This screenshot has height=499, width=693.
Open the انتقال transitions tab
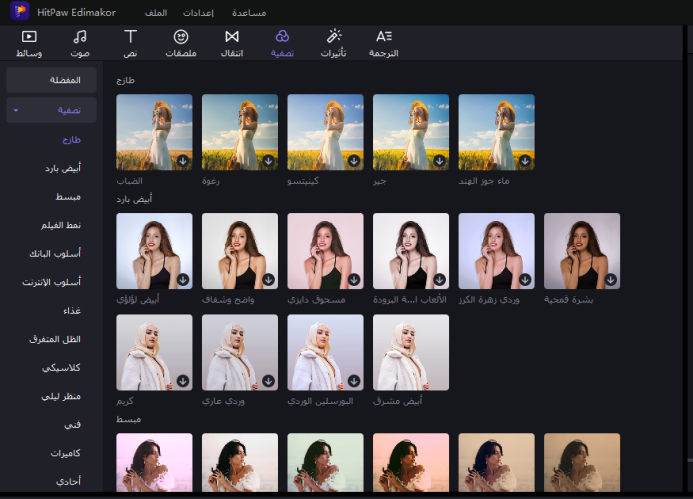pyautogui.click(x=232, y=43)
